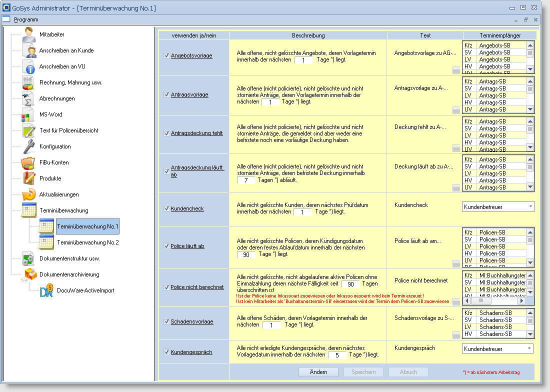Click the Police läuft ab link

(187, 246)
